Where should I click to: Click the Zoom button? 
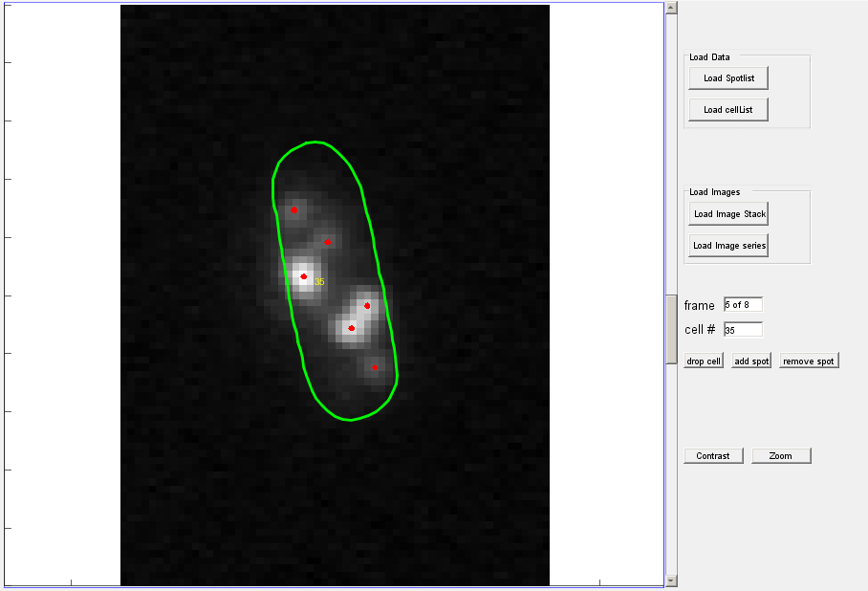point(781,456)
